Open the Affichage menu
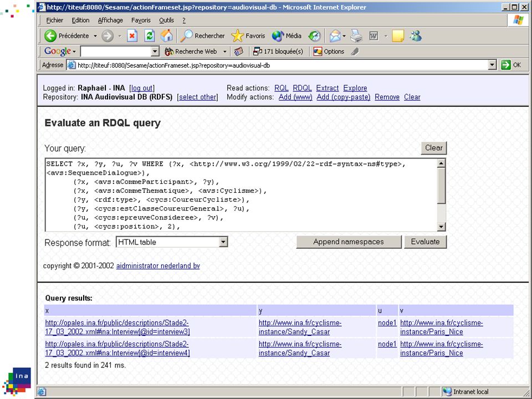This screenshot has width=532, height=399. point(110,21)
